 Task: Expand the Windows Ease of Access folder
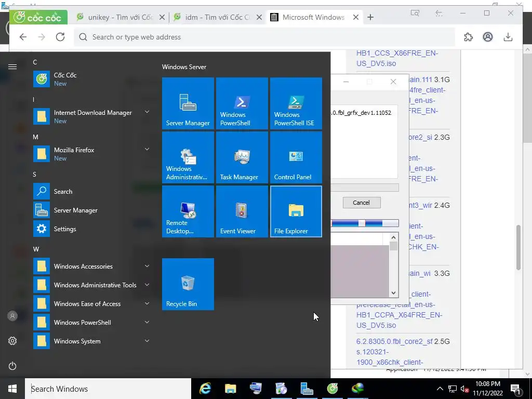(x=147, y=303)
